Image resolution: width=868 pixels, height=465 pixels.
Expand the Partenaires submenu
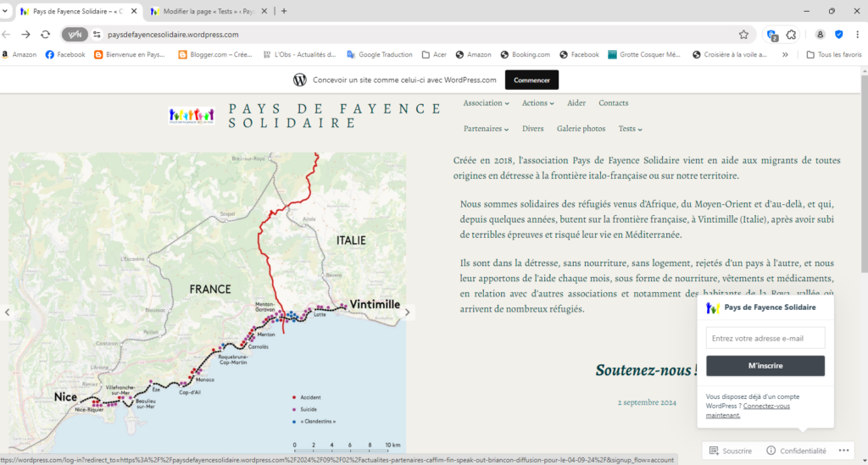tap(486, 129)
